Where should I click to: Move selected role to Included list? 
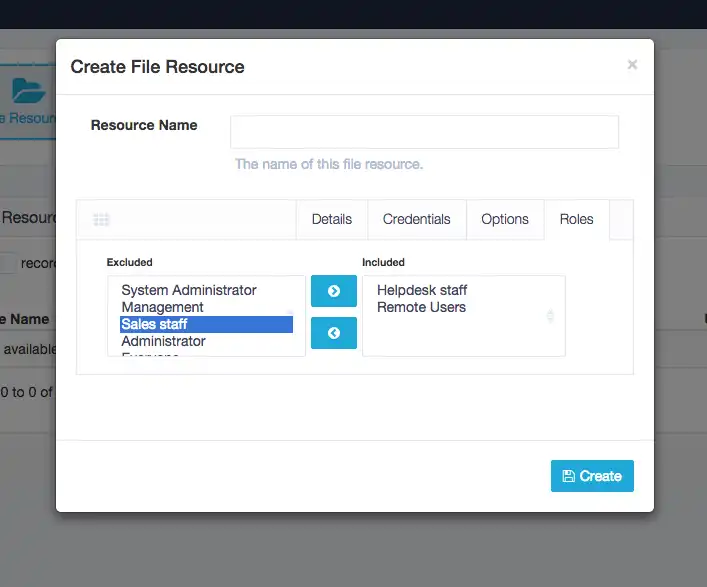click(x=334, y=291)
